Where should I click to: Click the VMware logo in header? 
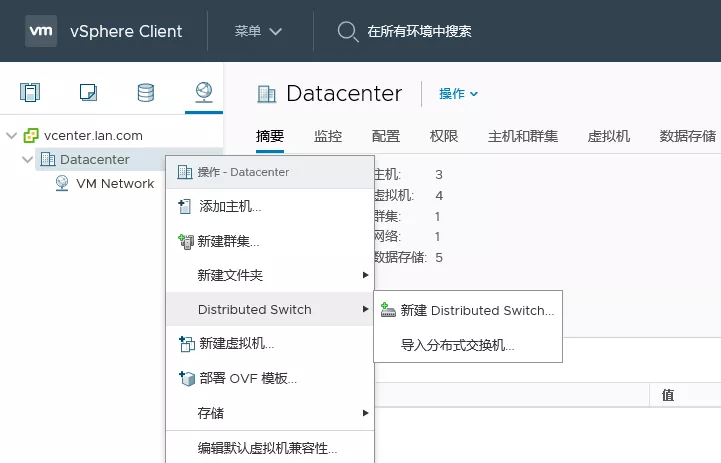tap(41, 31)
